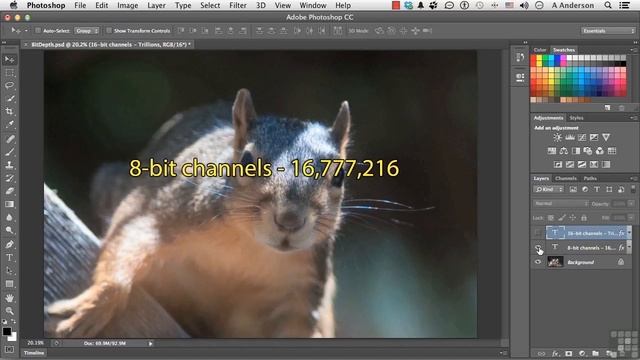Select the Zoom tool
This screenshot has height=360, width=640.
(x=9, y=311)
